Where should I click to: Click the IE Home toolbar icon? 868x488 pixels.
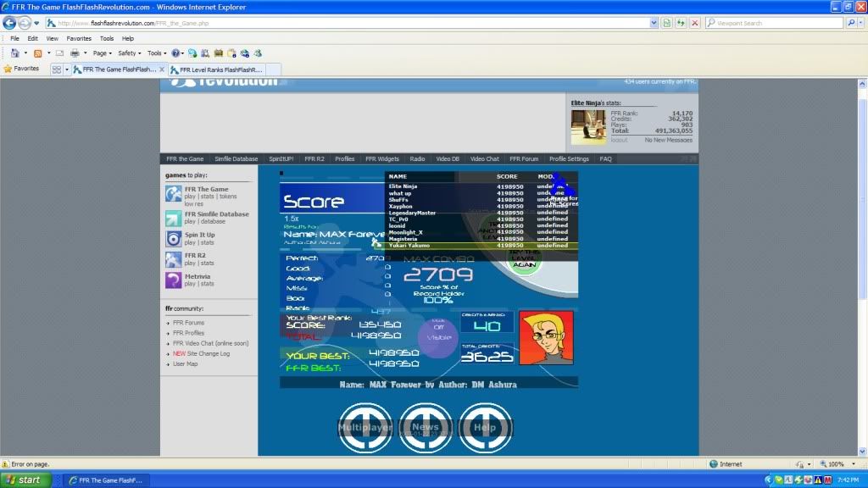tap(15, 53)
